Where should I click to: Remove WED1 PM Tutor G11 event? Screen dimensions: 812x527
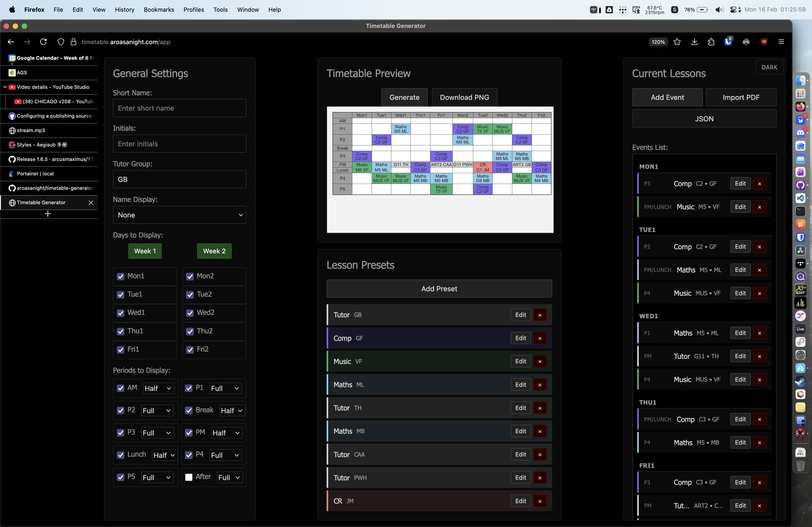click(x=759, y=356)
